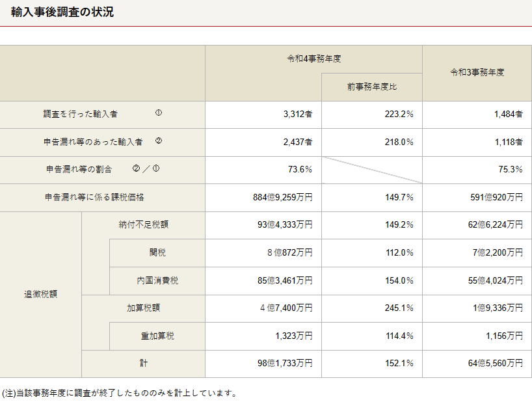Click the 令和4事務年度 column header

pos(313,59)
